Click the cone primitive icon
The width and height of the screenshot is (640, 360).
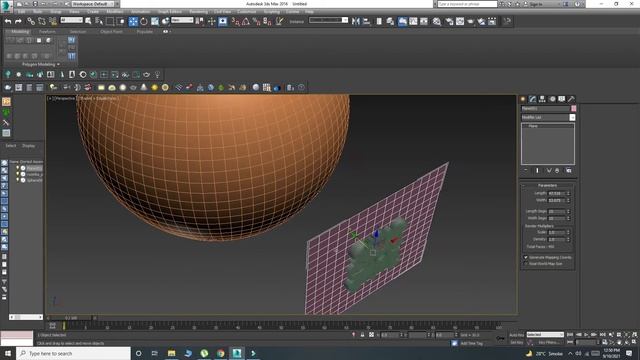point(144,87)
